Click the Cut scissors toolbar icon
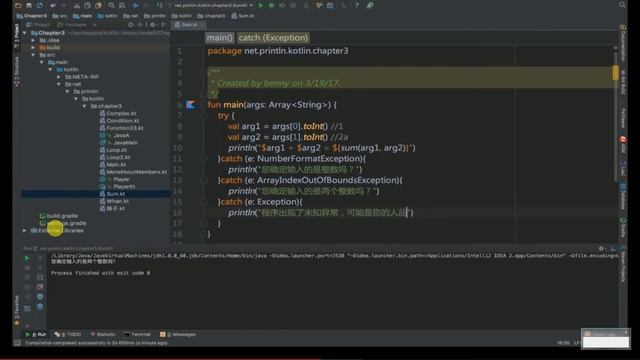 76,5
